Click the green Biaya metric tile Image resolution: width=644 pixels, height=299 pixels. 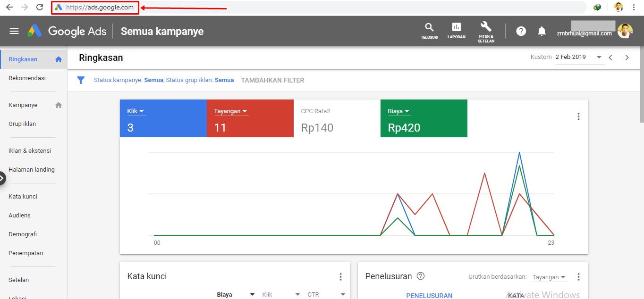[424, 118]
